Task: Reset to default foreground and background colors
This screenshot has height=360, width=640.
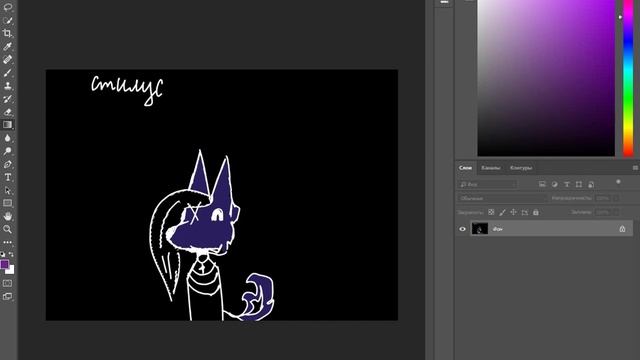Action: coord(3,254)
